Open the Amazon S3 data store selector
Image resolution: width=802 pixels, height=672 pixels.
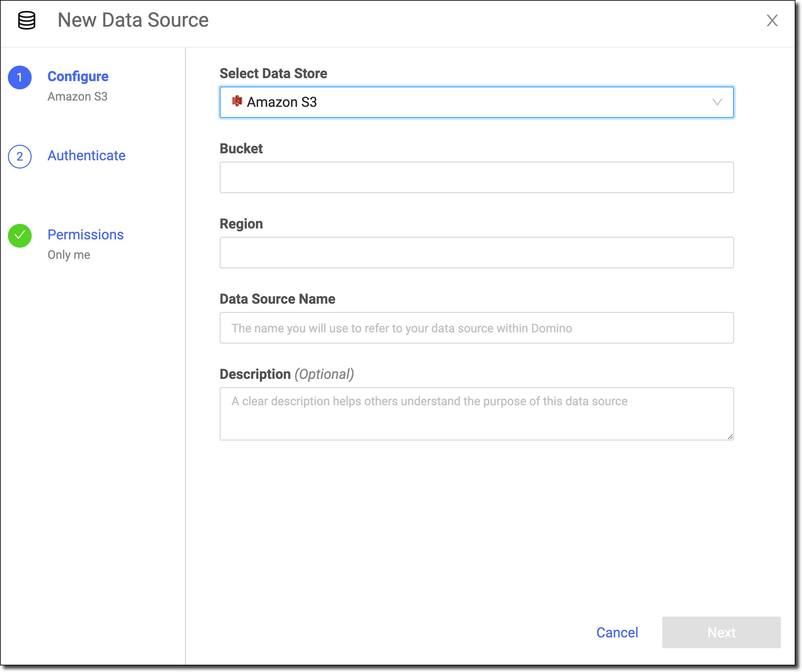[x=477, y=102]
